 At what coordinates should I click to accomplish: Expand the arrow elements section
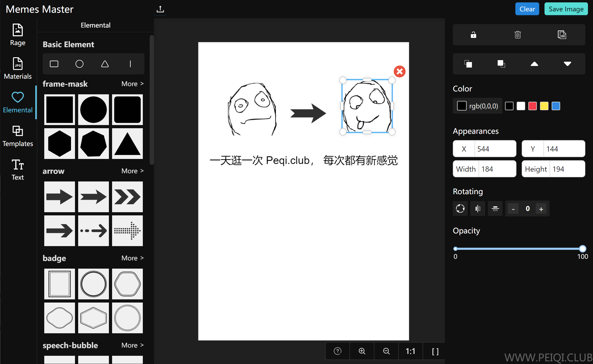click(x=131, y=171)
